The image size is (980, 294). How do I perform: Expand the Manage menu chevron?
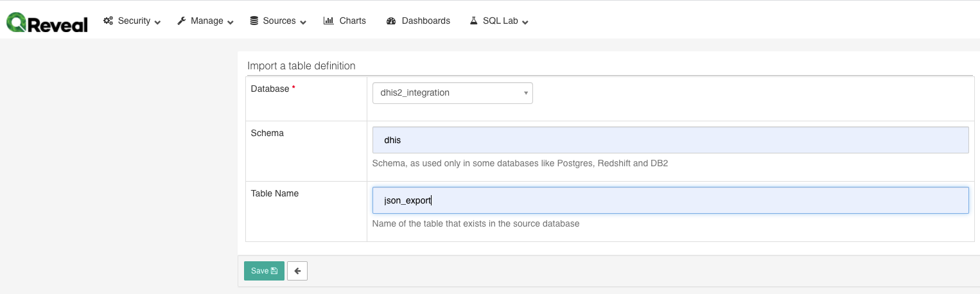click(231, 22)
